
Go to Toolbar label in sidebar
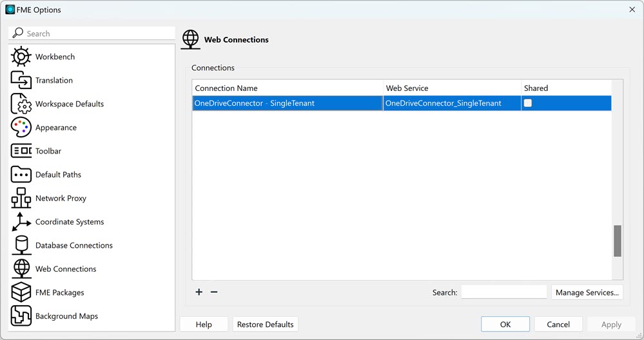pyautogui.click(x=48, y=151)
